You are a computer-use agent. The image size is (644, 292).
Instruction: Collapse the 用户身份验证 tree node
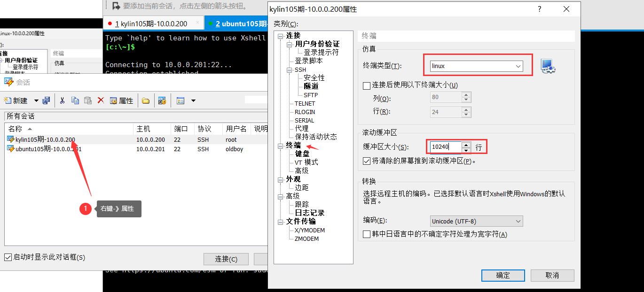click(x=290, y=44)
